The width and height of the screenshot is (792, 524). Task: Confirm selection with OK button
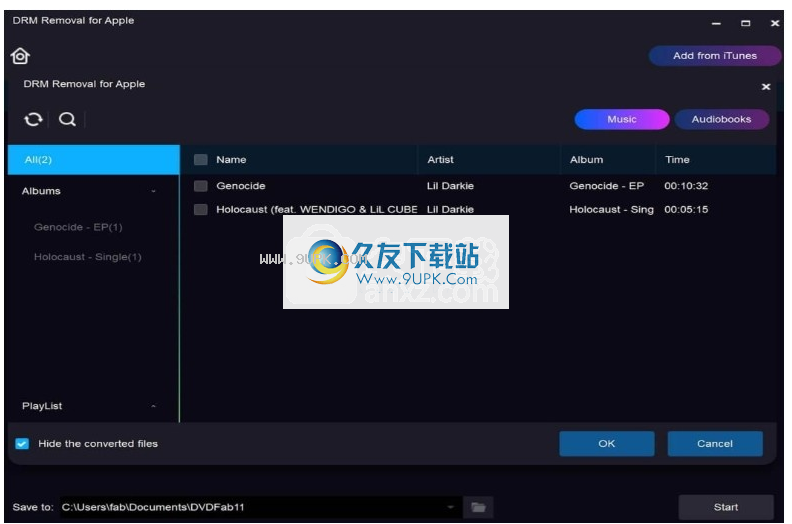point(607,443)
